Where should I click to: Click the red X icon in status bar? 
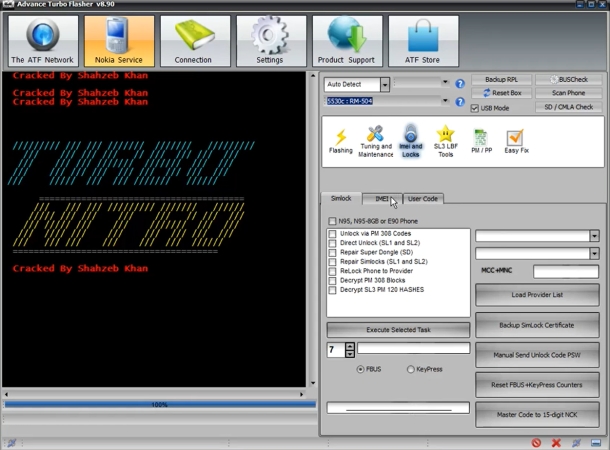coord(556,443)
